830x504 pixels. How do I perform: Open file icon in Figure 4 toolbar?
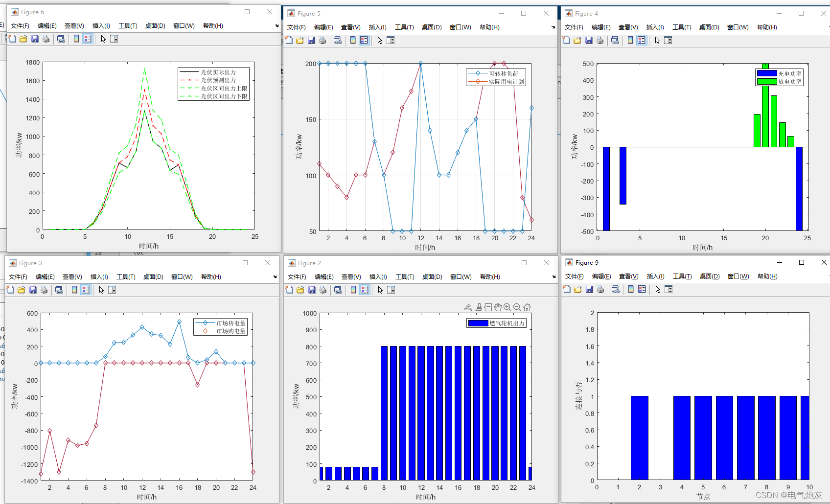click(x=577, y=40)
